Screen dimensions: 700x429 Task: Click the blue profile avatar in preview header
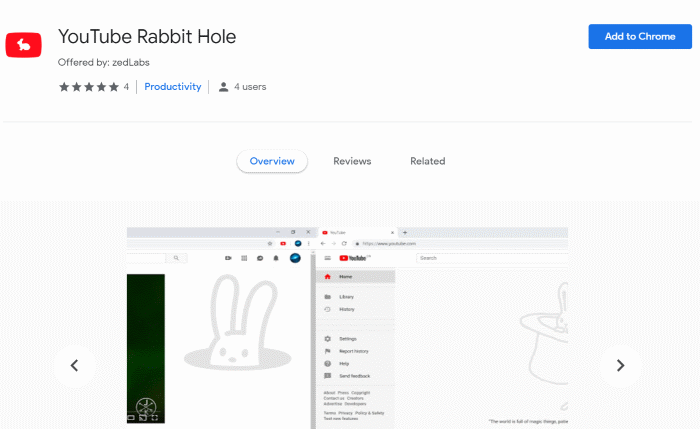(x=295, y=258)
